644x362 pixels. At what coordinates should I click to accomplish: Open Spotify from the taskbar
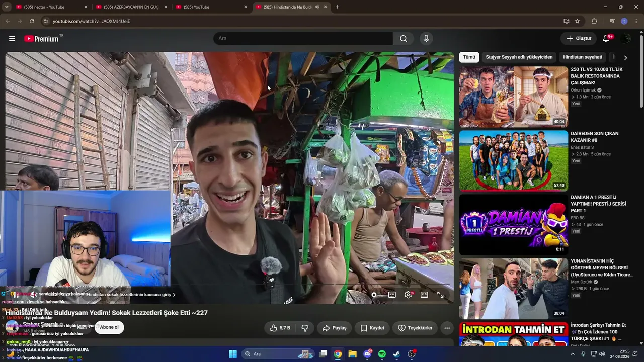382,354
